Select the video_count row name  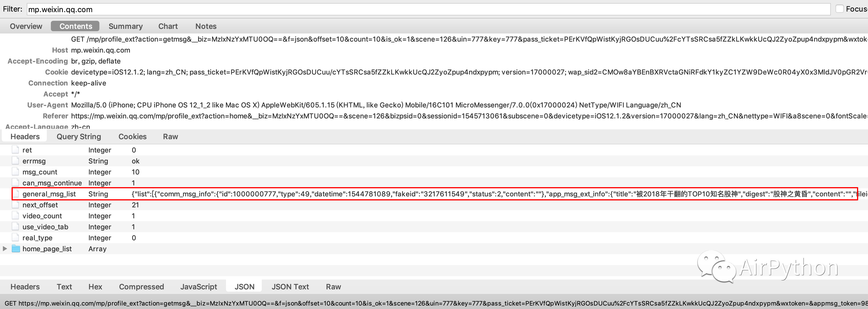(x=42, y=216)
